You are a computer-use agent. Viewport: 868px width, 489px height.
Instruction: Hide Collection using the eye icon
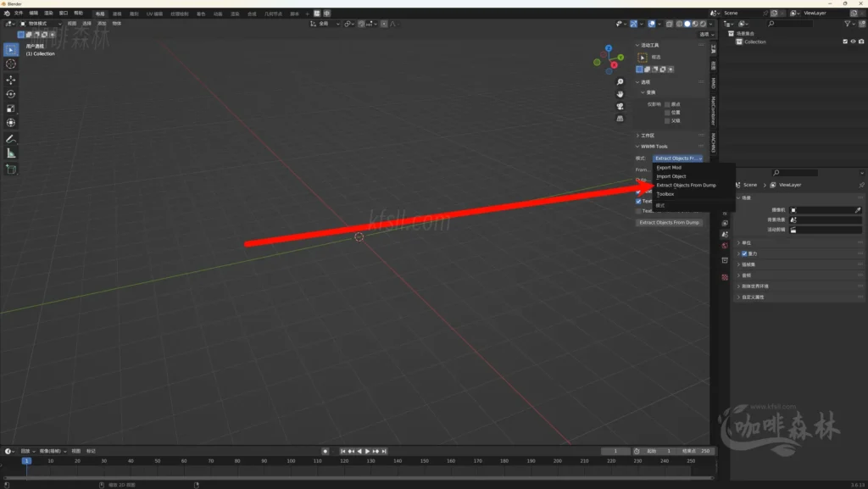coord(852,42)
